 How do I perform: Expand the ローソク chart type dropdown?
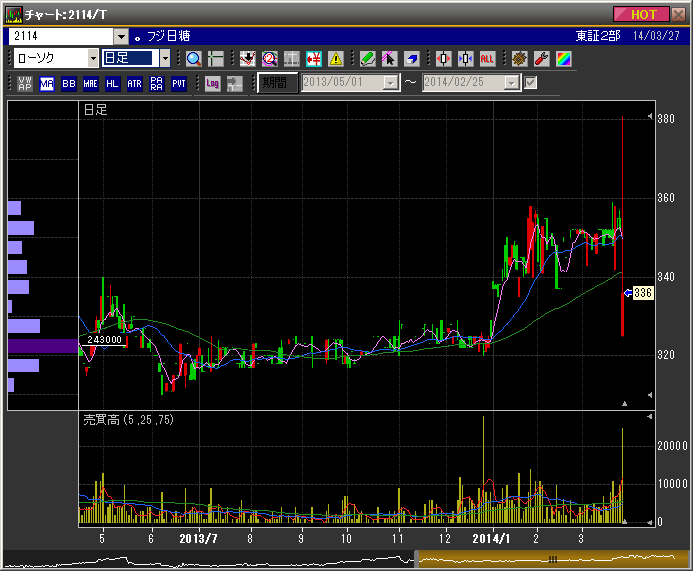click(93, 58)
